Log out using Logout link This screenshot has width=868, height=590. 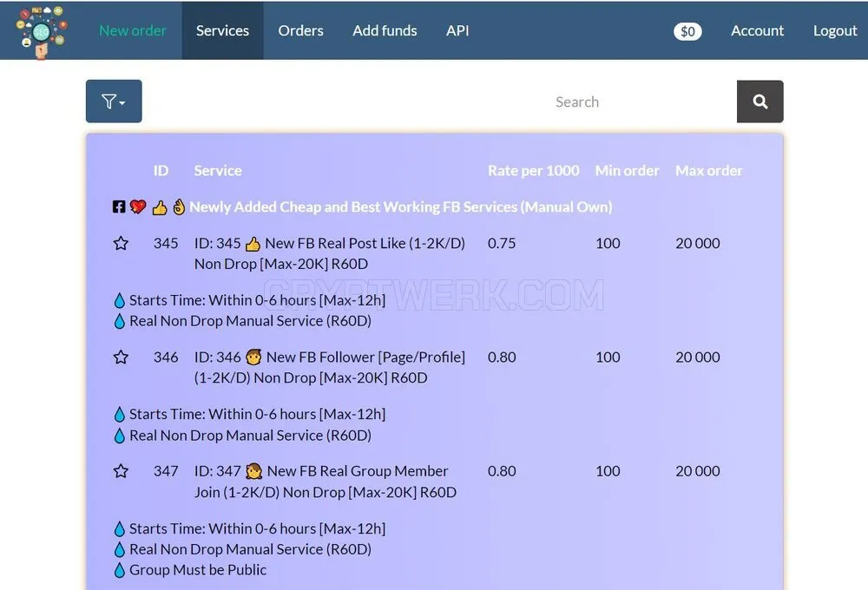click(835, 30)
